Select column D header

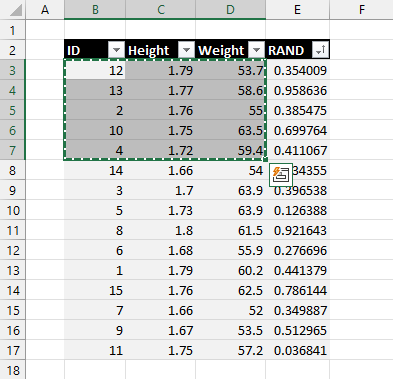(231, 10)
